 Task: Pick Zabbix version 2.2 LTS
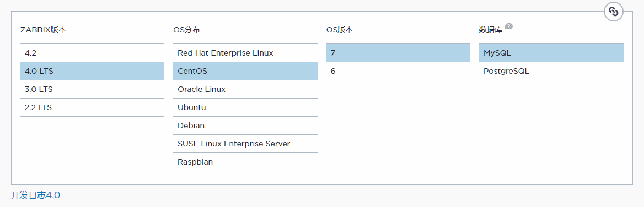92,107
